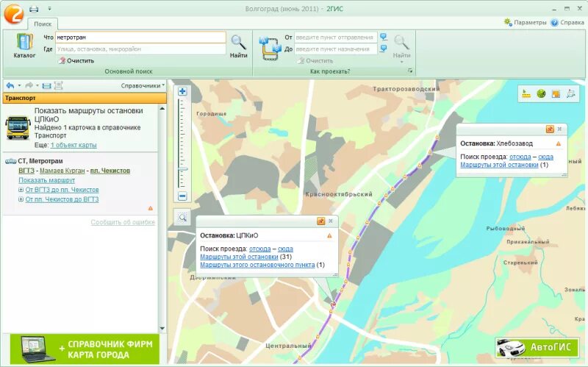Image resolution: width=588 pixels, height=367 pixels.
Task: Click СТ, Метротрам route title
Action: point(40,161)
